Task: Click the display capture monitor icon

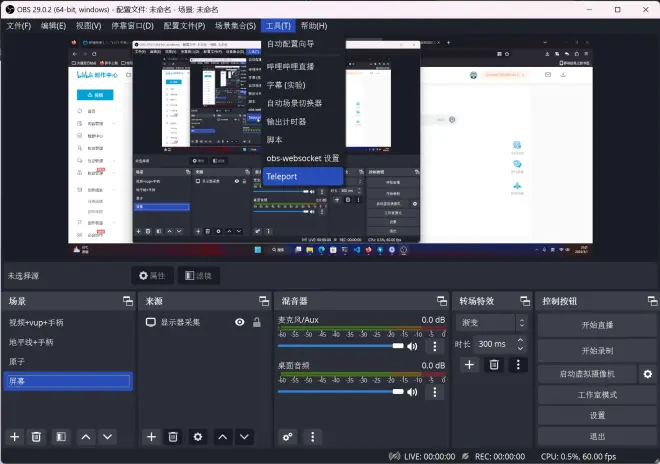Action: click(151, 323)
